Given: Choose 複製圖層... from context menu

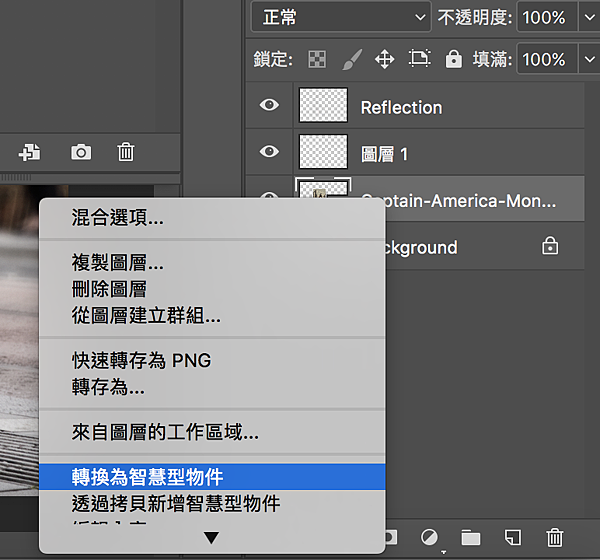Looking at the screenshot, I should pyautogui.click(x=212, y=263).
